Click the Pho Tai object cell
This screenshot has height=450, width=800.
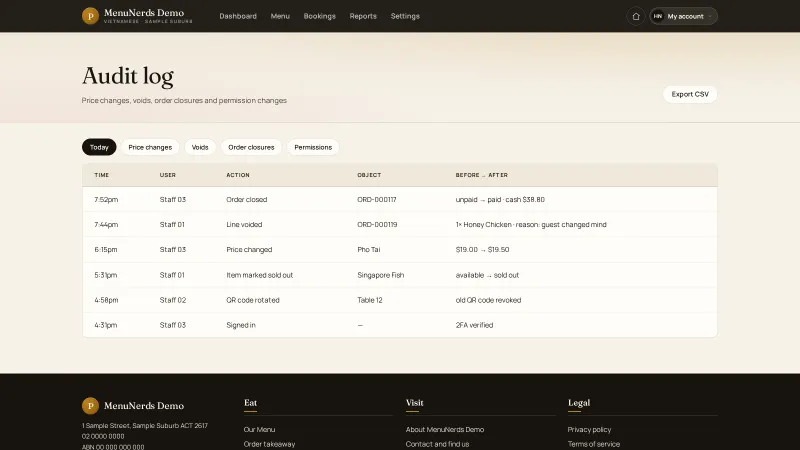368,249
